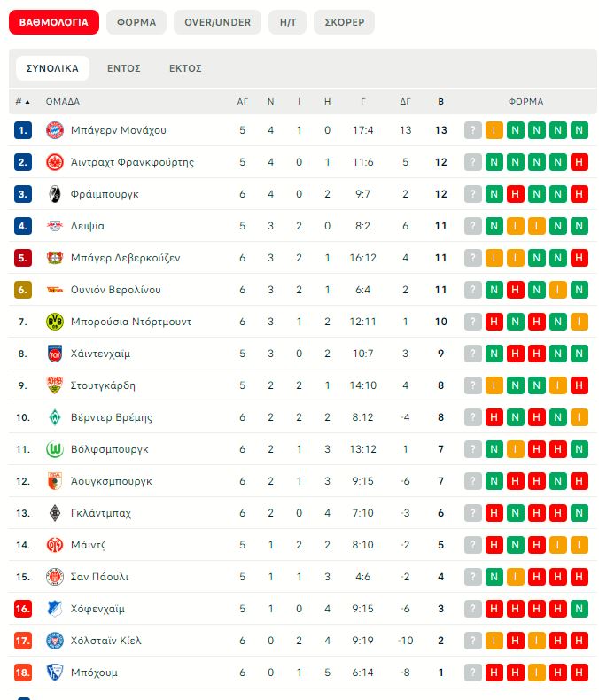Viewport: 599px width, 700px height.
Task: Open the OVER/UNDER tab
Action: click(217, 22)
